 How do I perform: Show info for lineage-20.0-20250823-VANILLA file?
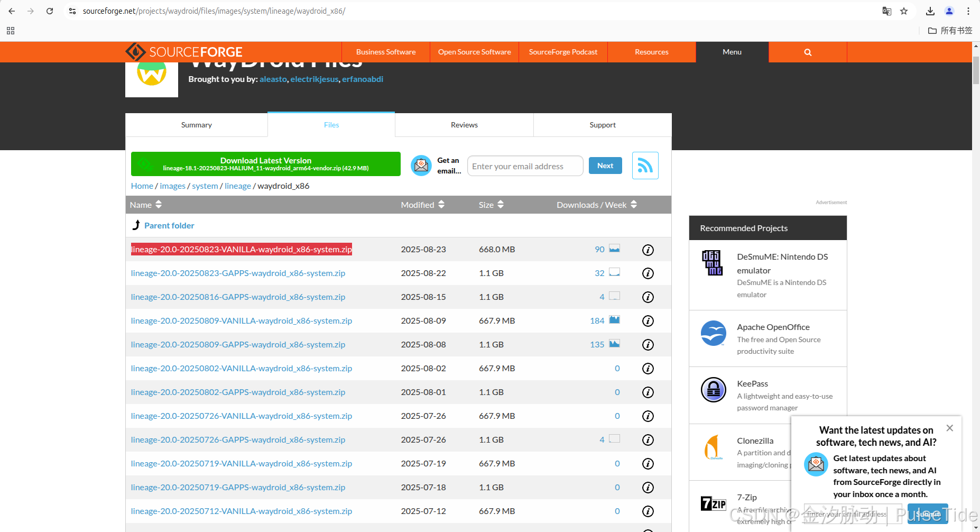[648, 250]
